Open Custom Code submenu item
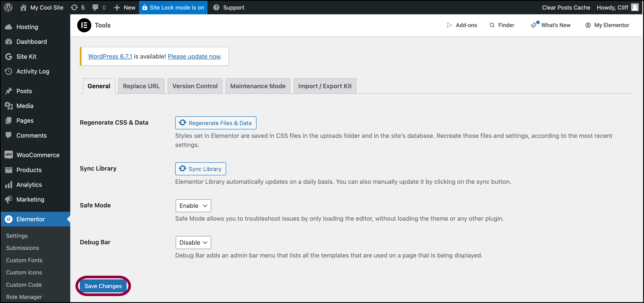The image size is (644, 303). click(x=24, y=285)
